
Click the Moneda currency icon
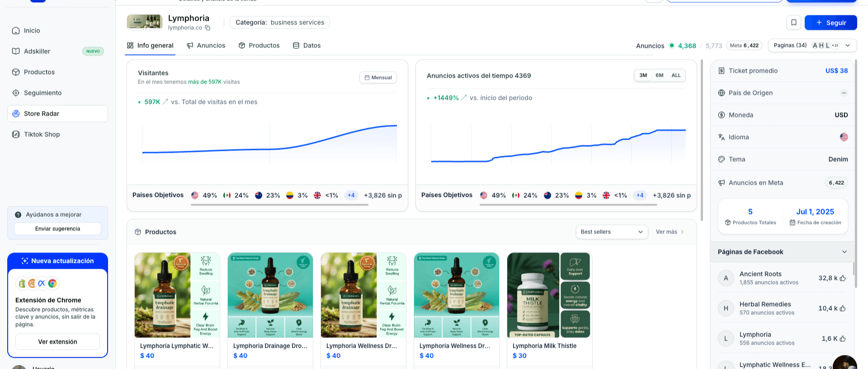tap(722, 115)
